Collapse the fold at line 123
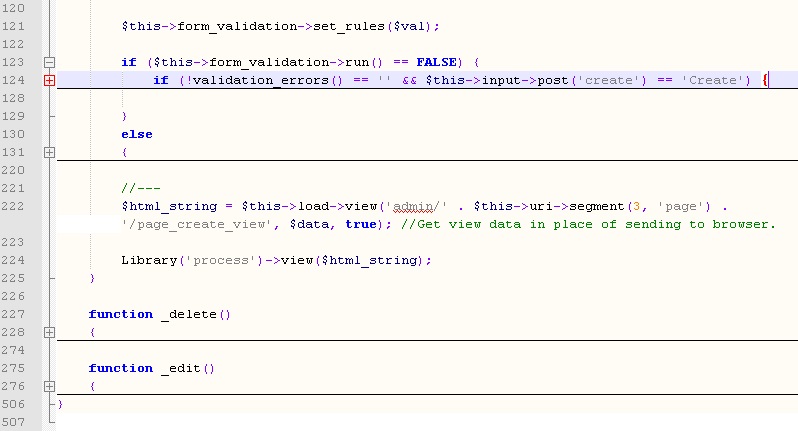Screen dimensions: 798x431 49,63
